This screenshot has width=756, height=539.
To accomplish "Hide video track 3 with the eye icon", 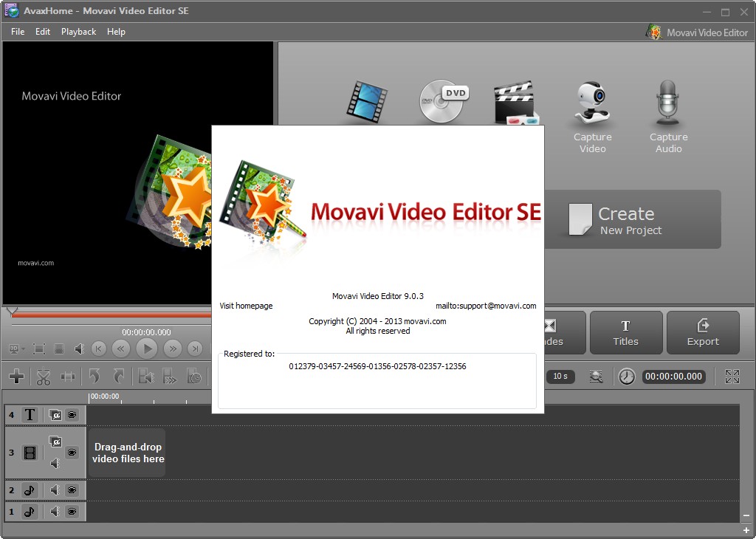I will 72,452.
